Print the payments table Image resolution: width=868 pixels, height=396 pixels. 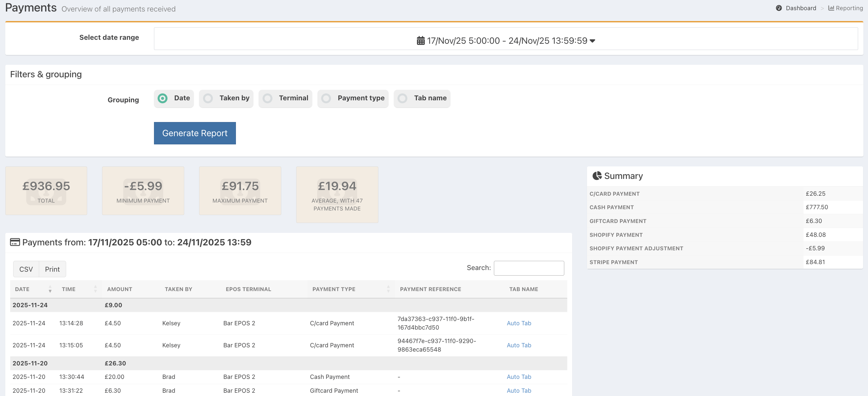52,269
